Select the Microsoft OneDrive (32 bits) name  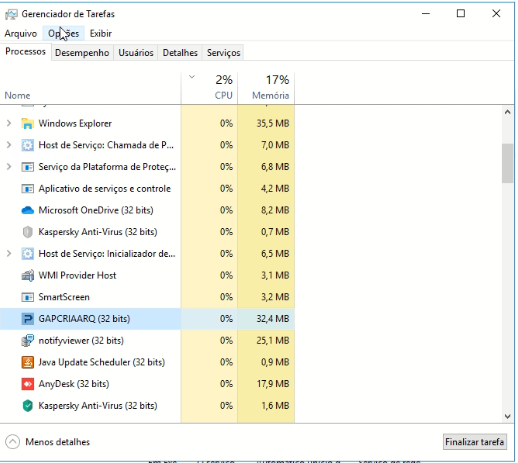click(96, 210)
